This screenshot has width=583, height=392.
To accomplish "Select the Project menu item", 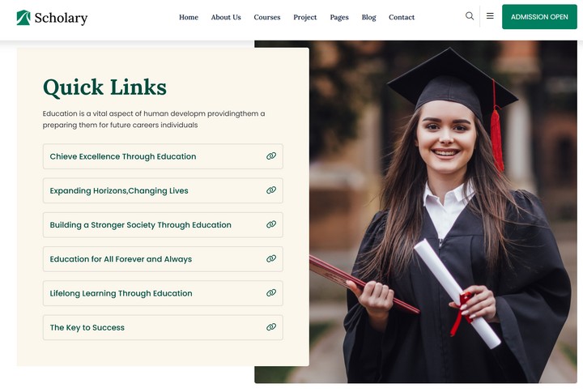I will pyautogui.click(x=305, y=18).
